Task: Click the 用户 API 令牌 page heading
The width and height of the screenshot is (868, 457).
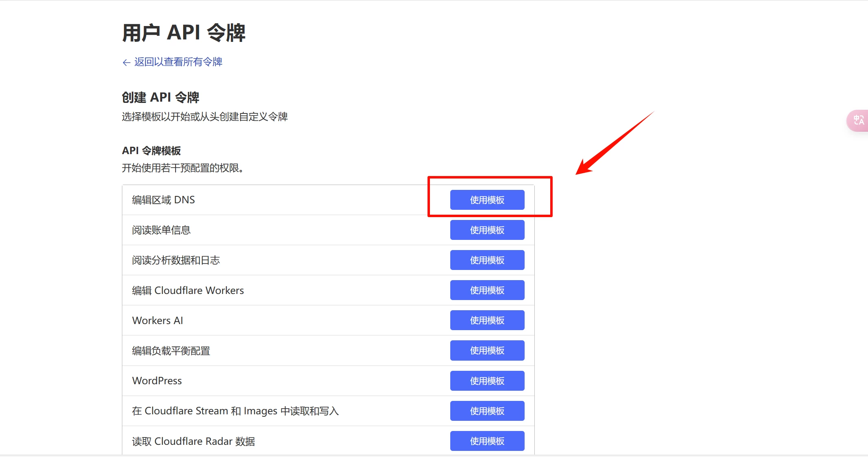Action: coord(184,33)
